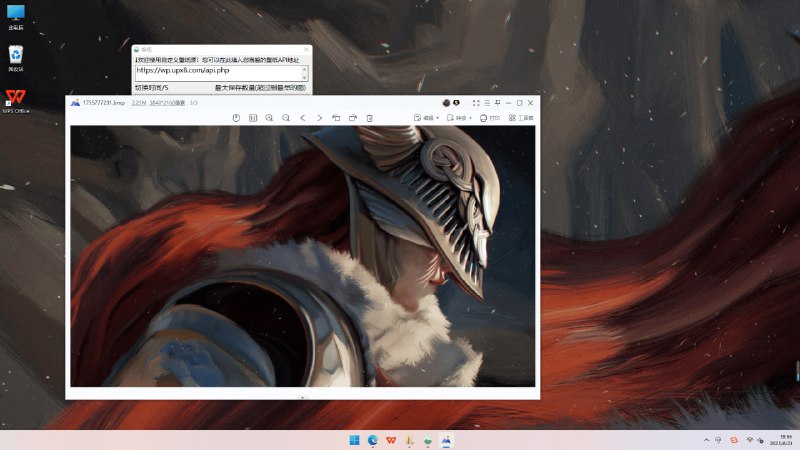800x450 pixels.
Task: Click the black badge icon beside the avatar
Action: (456, 103)
